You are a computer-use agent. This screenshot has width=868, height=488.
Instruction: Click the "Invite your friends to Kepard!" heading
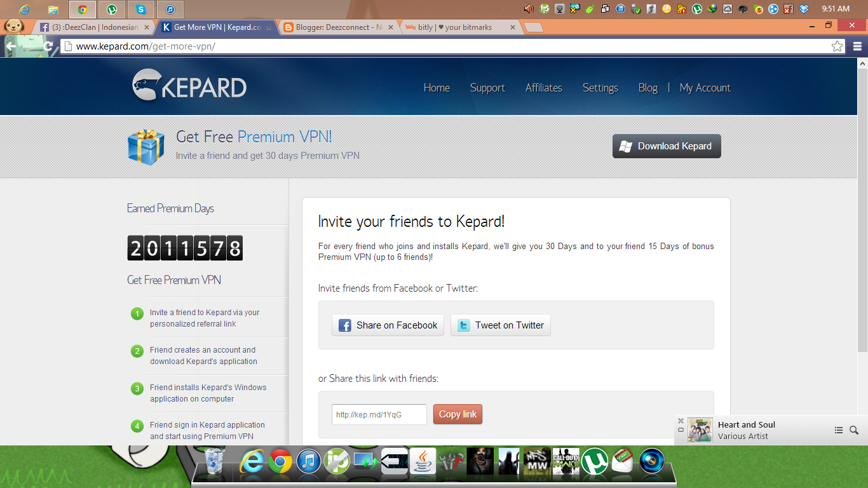[411, 221]
